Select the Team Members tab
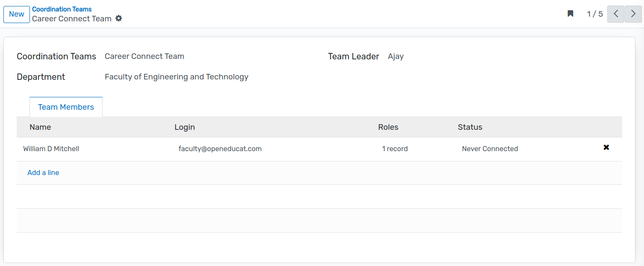 point(66,107)
